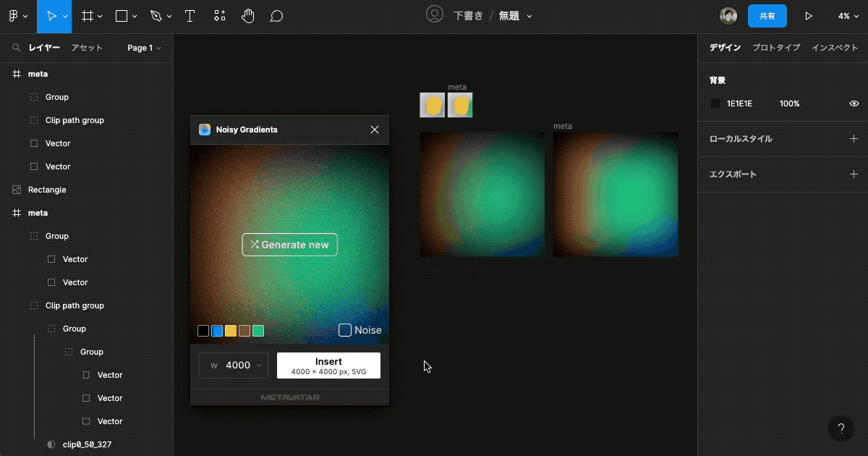Open the help question mark button

click(841, 428)
